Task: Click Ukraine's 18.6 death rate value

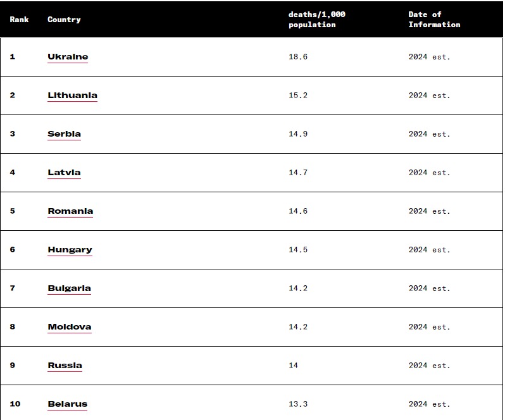Action: 298,57
